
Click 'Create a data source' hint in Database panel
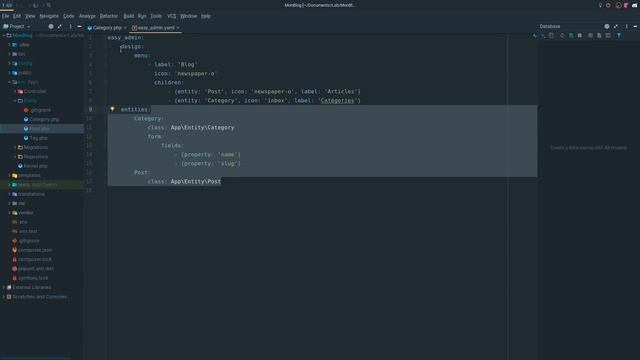pos(588,148)
